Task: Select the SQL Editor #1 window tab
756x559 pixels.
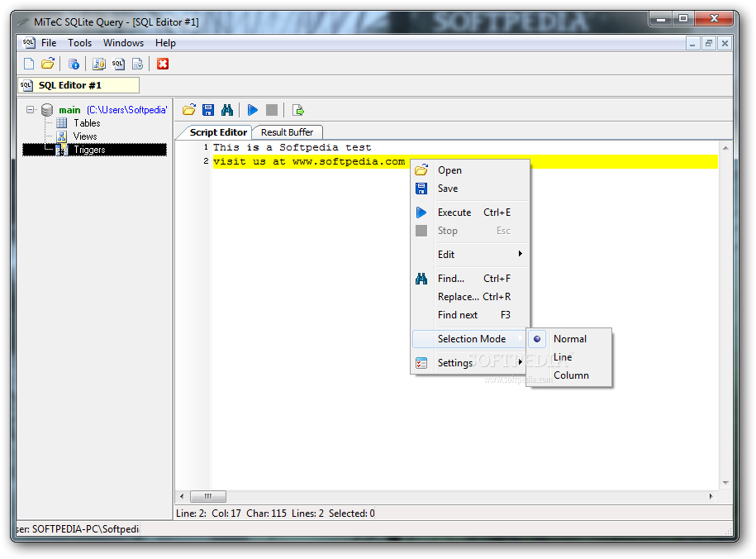Action: [x=78, y=85]
